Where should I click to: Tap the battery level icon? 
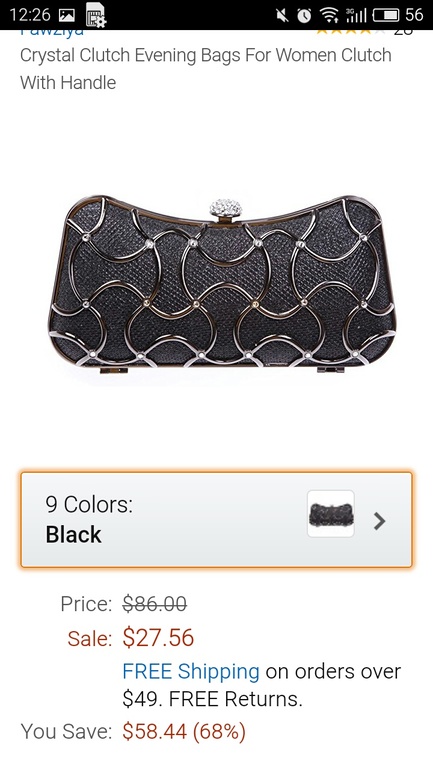click(x=386, y=15)
